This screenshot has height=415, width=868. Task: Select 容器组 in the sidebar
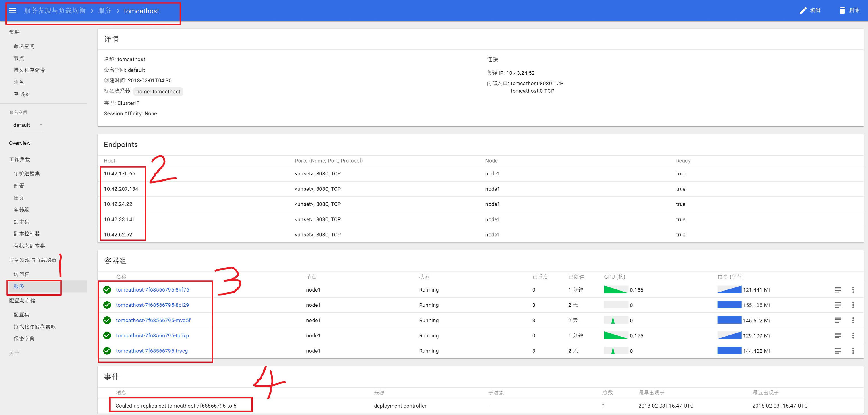click(21, 210)
